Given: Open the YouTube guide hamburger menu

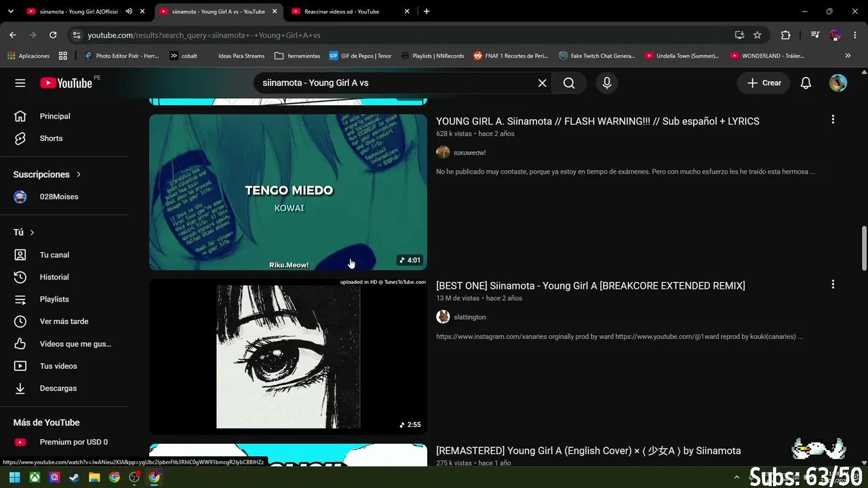Looking at the screenshot, I should (20, 83).
